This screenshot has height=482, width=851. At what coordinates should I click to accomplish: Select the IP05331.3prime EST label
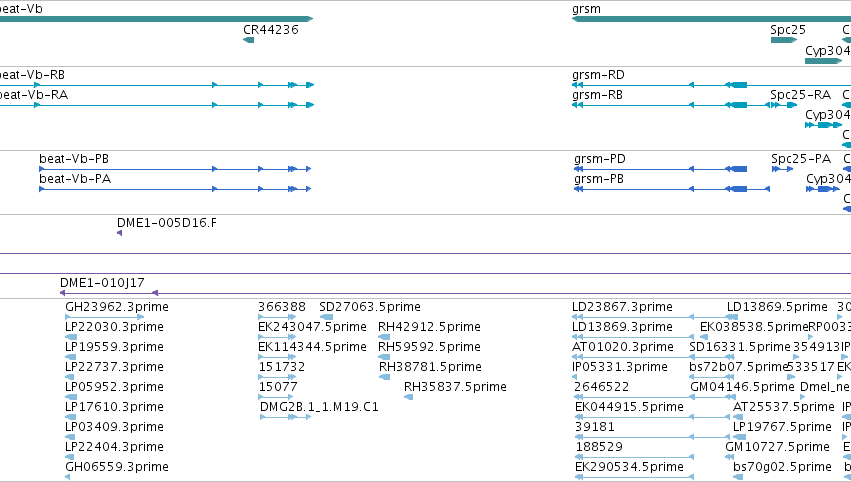[x=620, y=367]
